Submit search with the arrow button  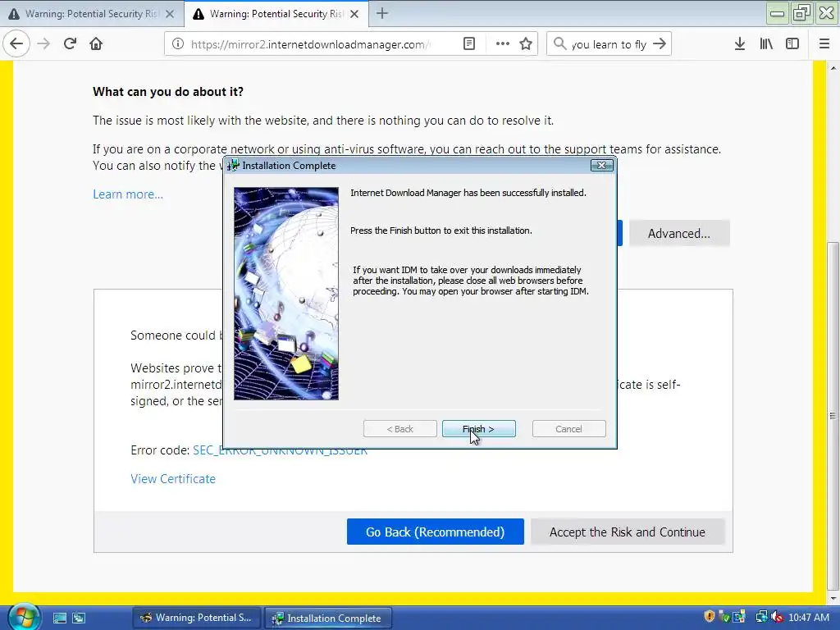click(660, 44)
